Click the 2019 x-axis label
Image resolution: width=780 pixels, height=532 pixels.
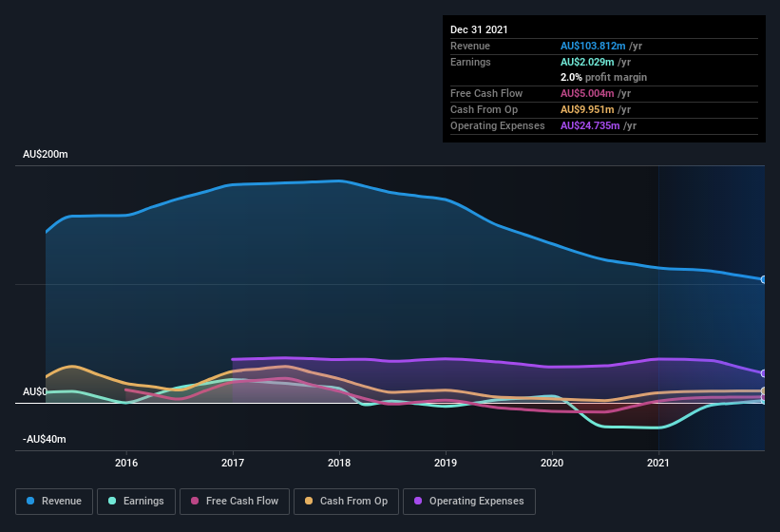click(x=446, y=463)
